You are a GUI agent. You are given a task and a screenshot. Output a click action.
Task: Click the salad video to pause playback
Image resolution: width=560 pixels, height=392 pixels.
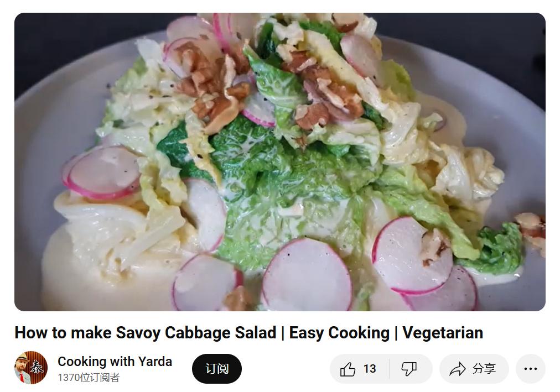(279, 162)
